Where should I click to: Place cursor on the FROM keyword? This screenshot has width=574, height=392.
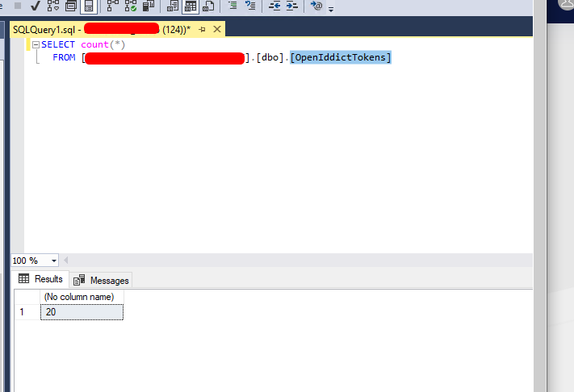pos(64,57)
